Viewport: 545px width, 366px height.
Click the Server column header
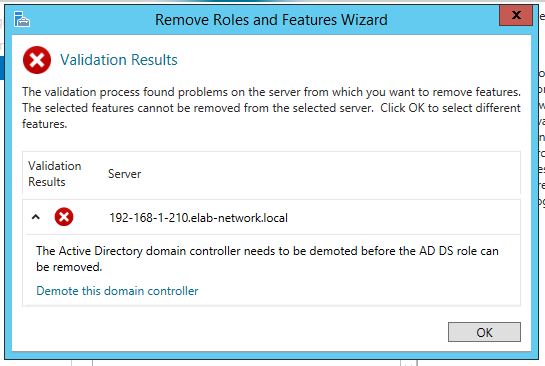(124, 173)
